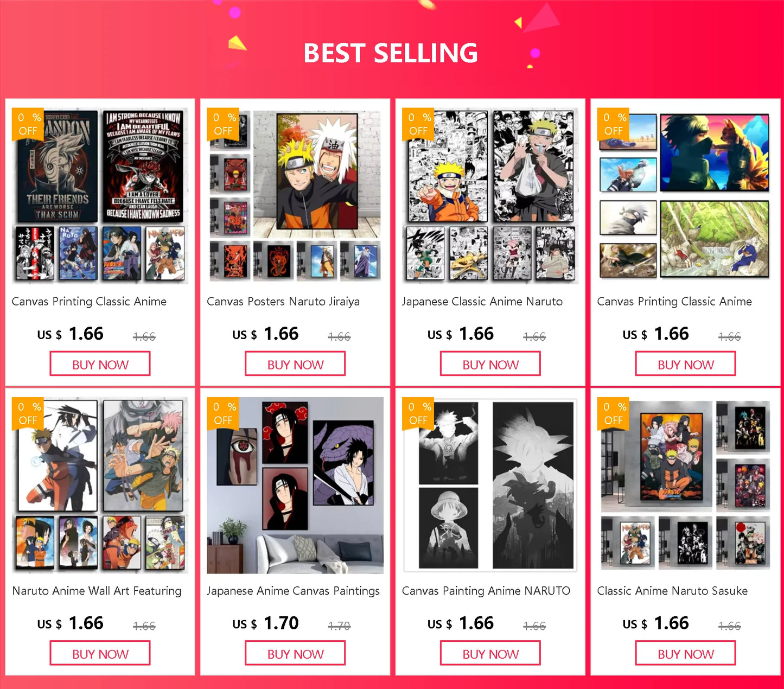Open 'Canvas Posters Naruto Jiraiya' title link

coord(283,302)
